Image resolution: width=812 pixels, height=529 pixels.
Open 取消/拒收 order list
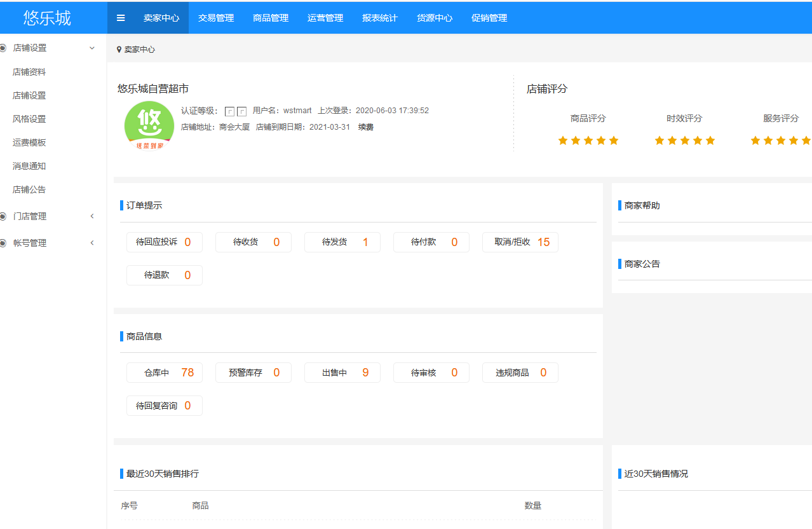(x=520, y=242)
